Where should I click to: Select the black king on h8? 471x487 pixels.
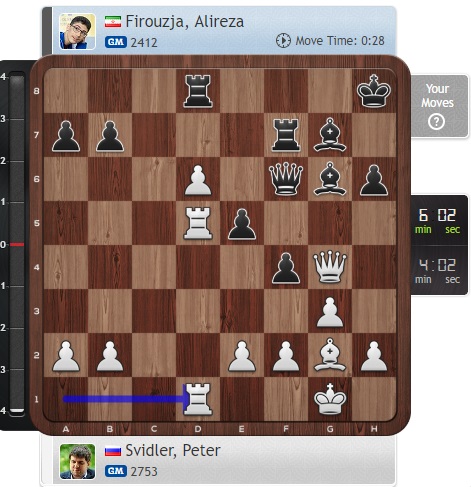pos(374,91)
